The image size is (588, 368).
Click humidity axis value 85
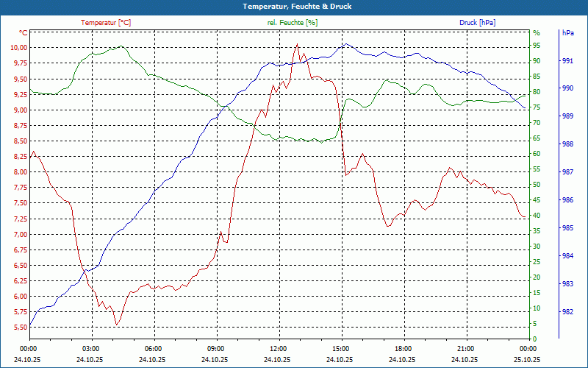point(537,77)
